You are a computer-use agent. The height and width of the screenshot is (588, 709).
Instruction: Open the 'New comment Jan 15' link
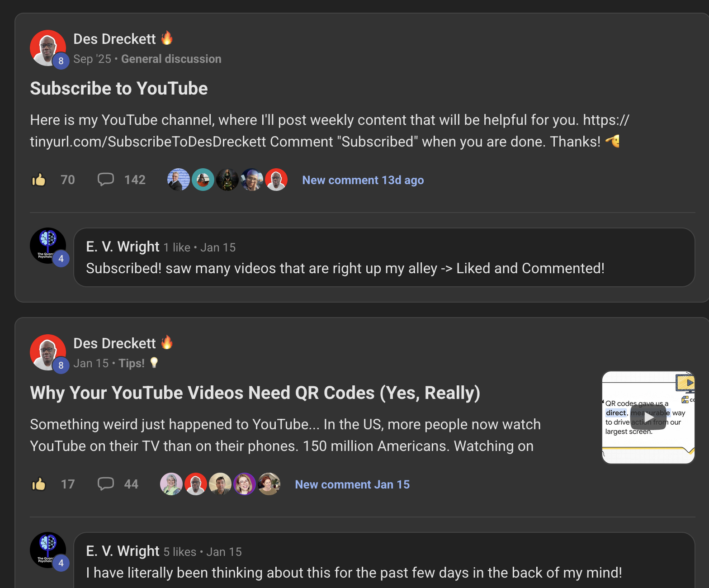pyautogui.click(x=352, y=484)
